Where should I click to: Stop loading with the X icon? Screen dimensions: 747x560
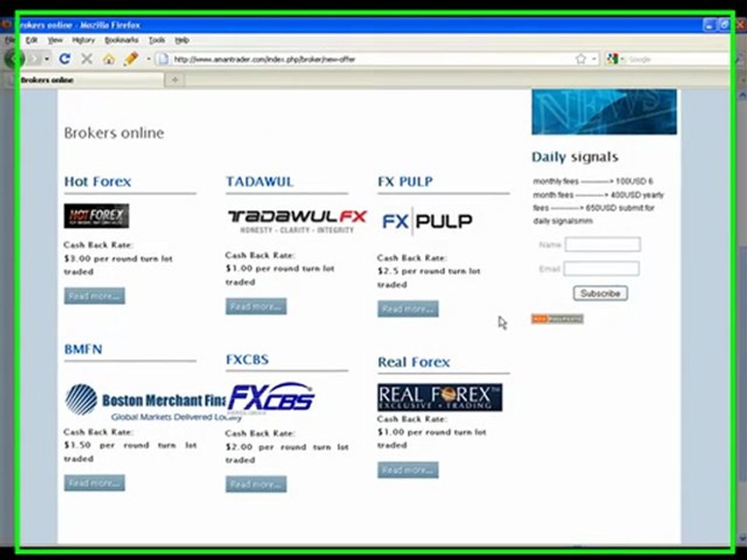[86, 59]
